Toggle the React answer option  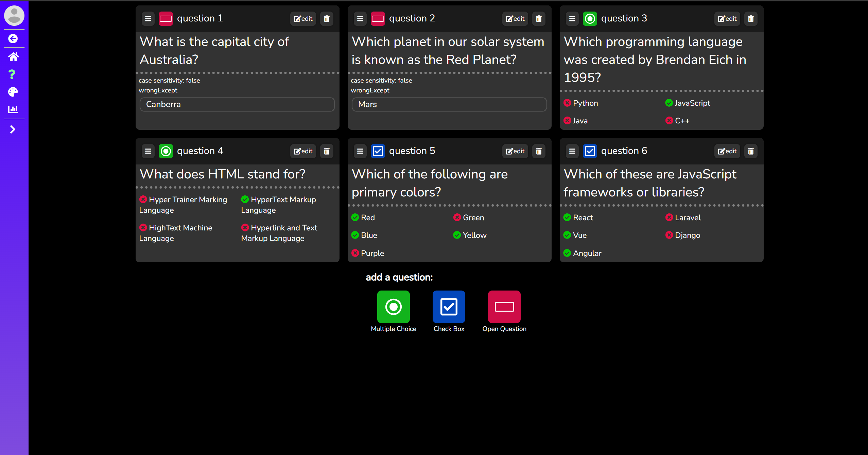coord(578,217)
